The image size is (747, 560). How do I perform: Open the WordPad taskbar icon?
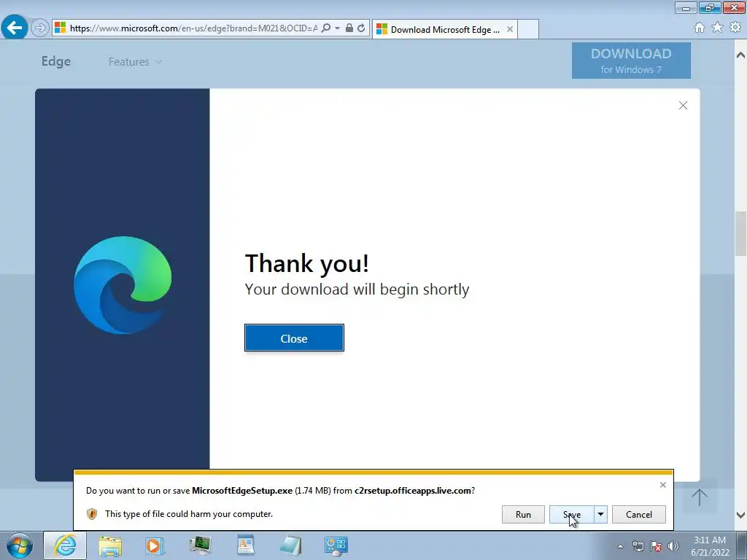coord(245,545)
